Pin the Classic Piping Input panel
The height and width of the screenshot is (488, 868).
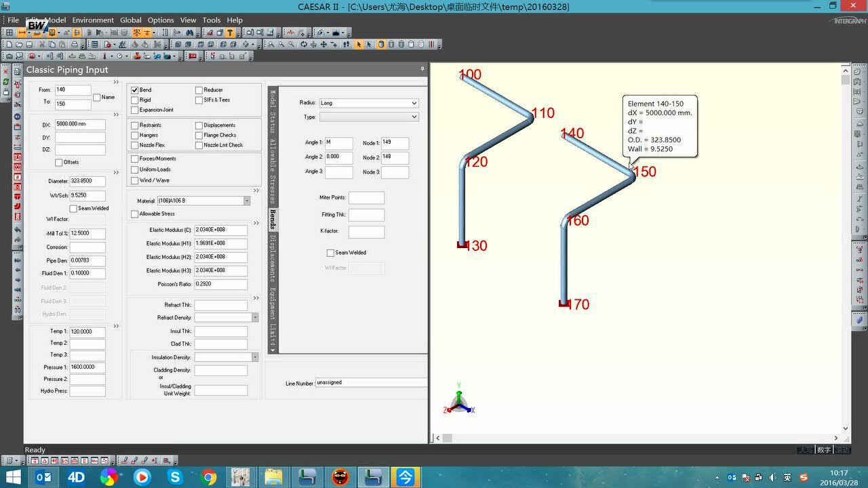[x=422, y=69]
